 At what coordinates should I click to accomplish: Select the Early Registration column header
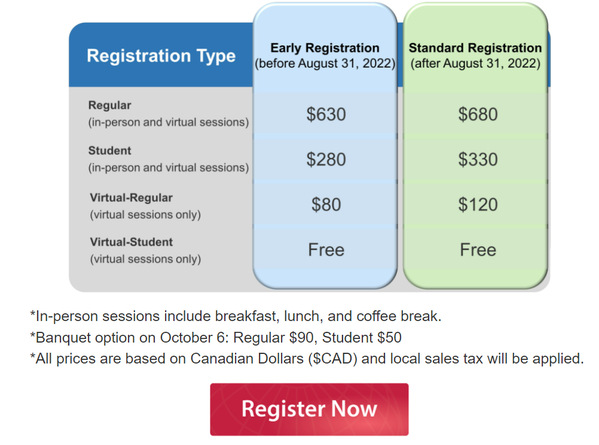tap(325, 55)
